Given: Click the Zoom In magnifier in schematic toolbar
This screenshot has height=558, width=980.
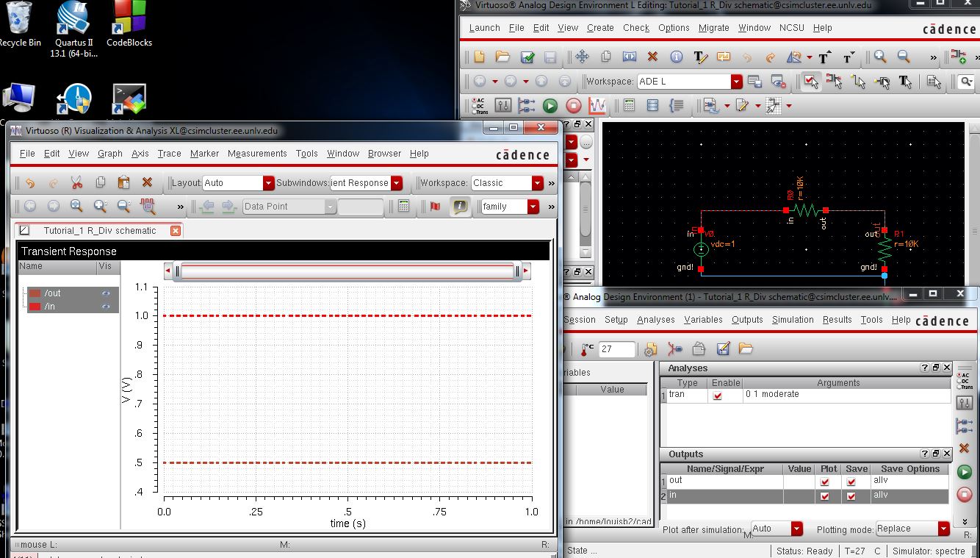Looking at the screenshot, I should 880,57.
